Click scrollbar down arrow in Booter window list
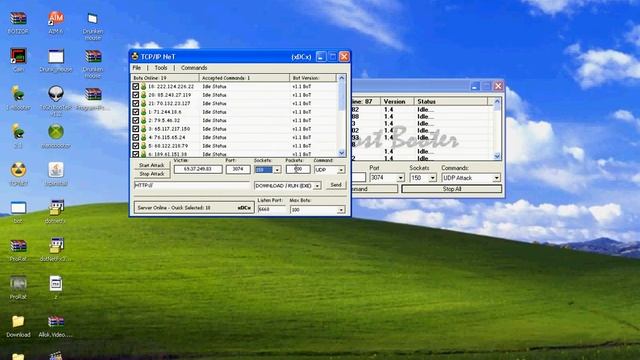Viewport: 640px width, 360px height. click(x=497, y=156)
